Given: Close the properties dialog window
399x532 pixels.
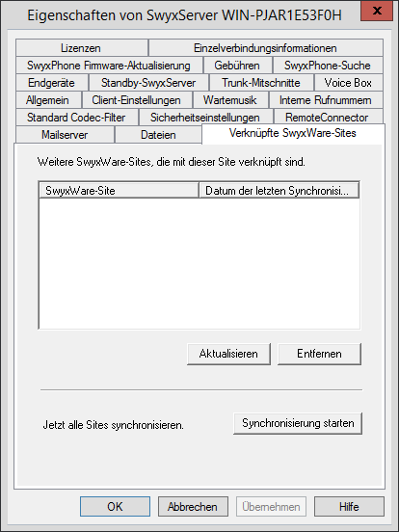Looking at the screenshot, I should click(377, 11).
